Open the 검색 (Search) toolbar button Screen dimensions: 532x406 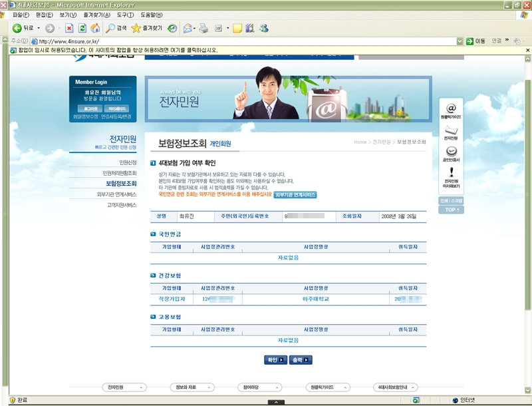(116, 28)
